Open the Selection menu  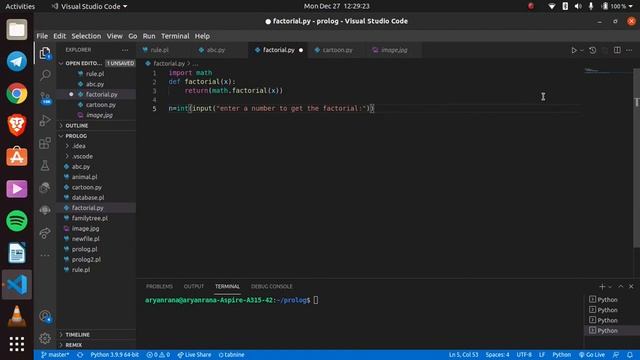tap(86, 36)
